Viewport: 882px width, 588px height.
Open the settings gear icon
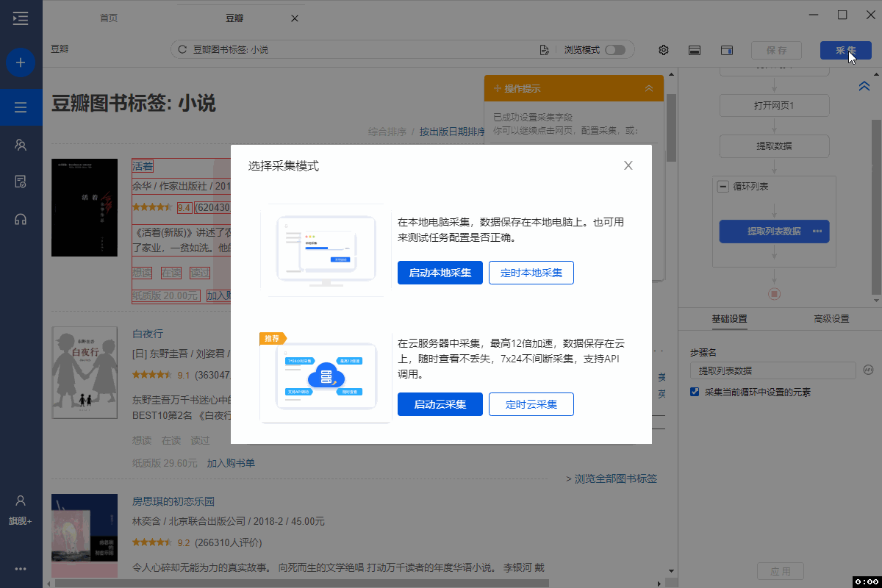[664, 50]
